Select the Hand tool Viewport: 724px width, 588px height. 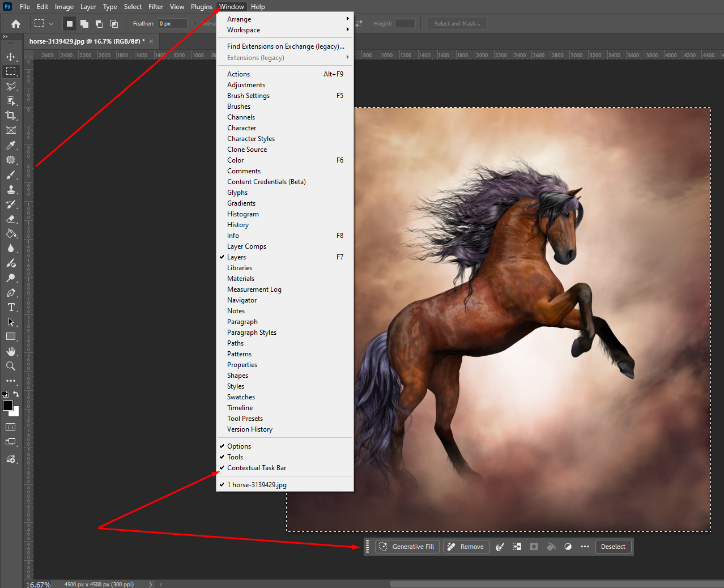pos(11,351)
